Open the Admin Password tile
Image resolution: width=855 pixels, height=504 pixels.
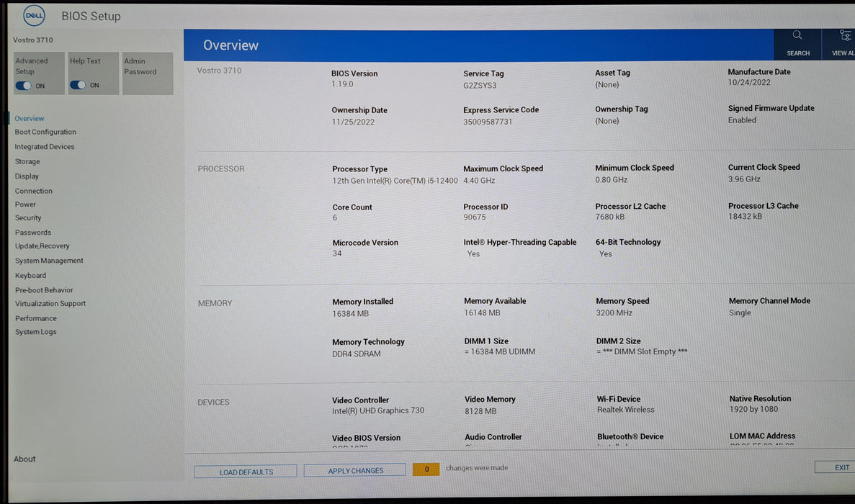pyautogui.click(x=148, y=73)
